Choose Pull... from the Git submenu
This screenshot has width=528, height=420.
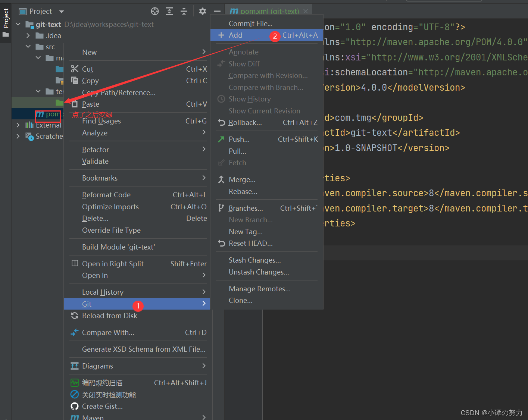tap(266, 151)
